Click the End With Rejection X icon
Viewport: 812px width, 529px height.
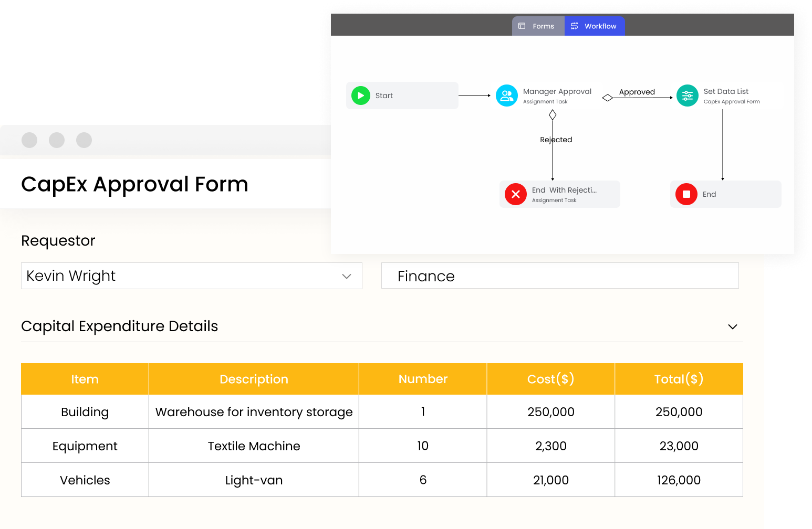pyautogui.click(x=516, y=194)
